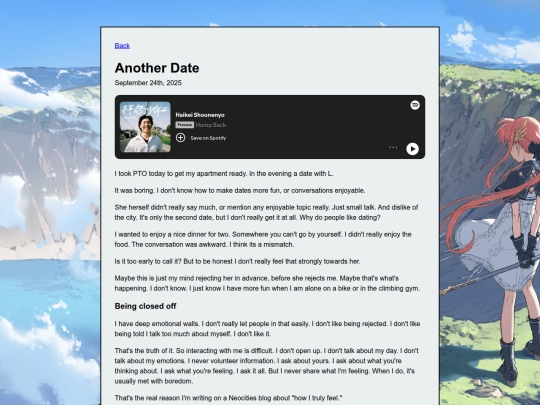Click paragraph starting "I took PTO today"
Viewport: 540px width, 405px height.
click(224, 174)
